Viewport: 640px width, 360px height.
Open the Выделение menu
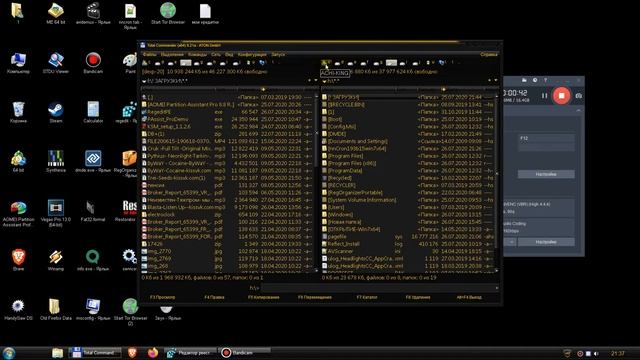pyautogui.click(x=172, y=54)
